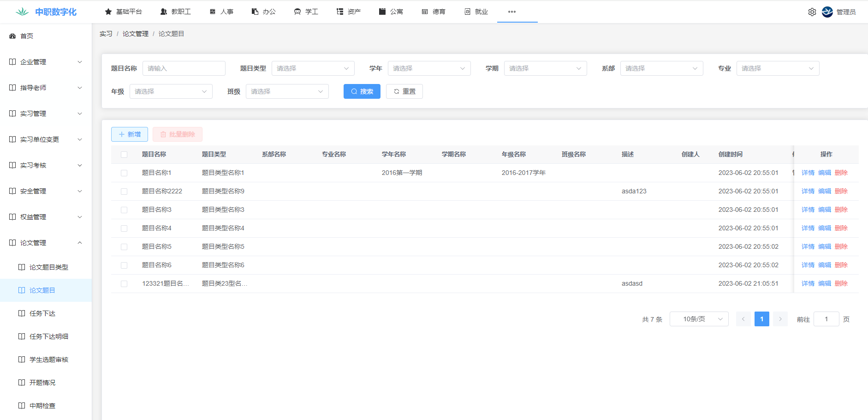868x420 pixels.
Task: Open the 10条/页 page size dropdown
Action: [699, 319]
